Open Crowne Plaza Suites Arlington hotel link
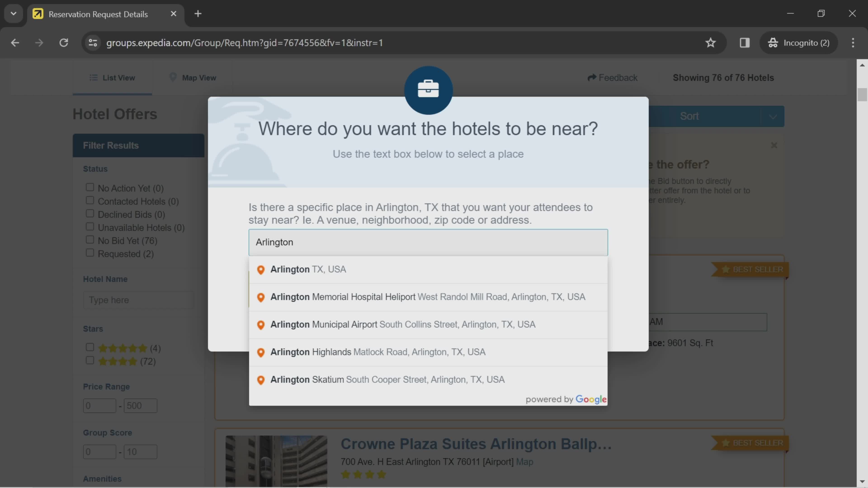 click(476, 444)
